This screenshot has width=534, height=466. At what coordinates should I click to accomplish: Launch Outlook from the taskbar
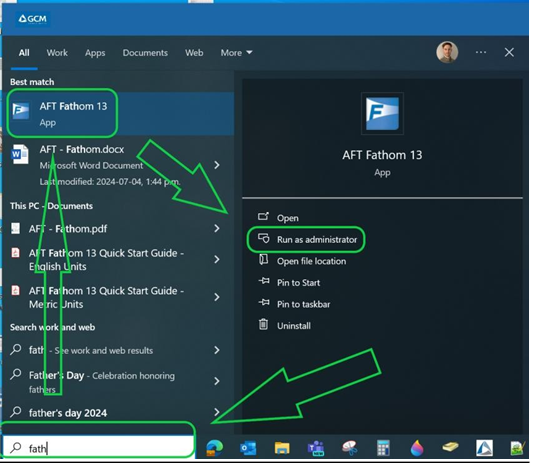249,448
